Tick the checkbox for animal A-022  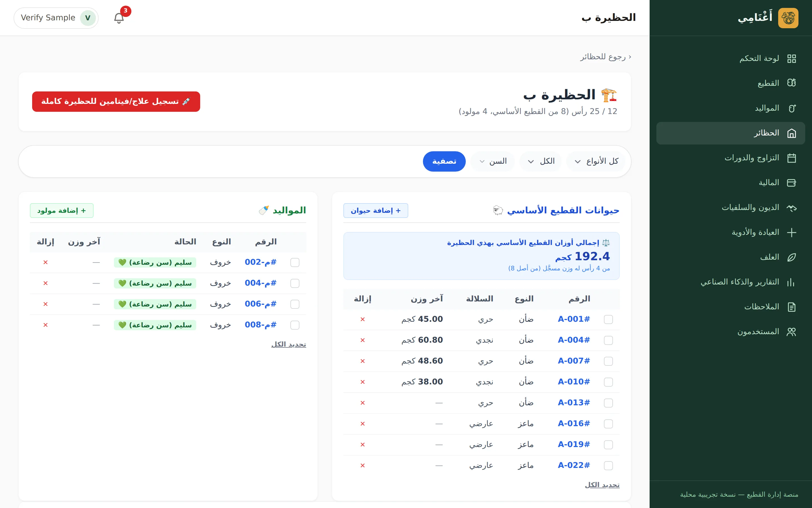pos(608,465)
